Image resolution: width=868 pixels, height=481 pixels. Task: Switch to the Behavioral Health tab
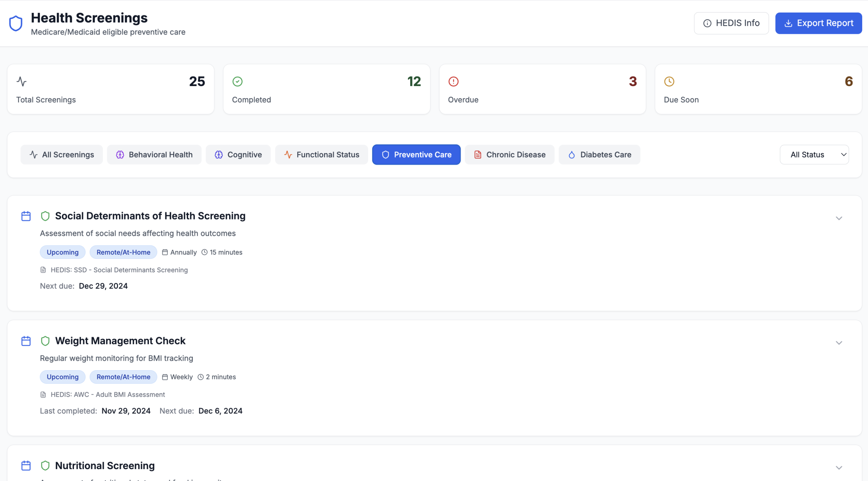154,155
